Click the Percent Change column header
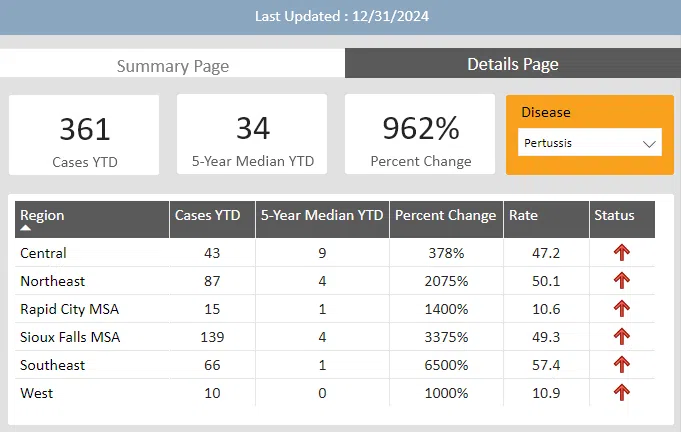This screenshot has height=432, width=681. pyautogui.click(x=445, y=215)
